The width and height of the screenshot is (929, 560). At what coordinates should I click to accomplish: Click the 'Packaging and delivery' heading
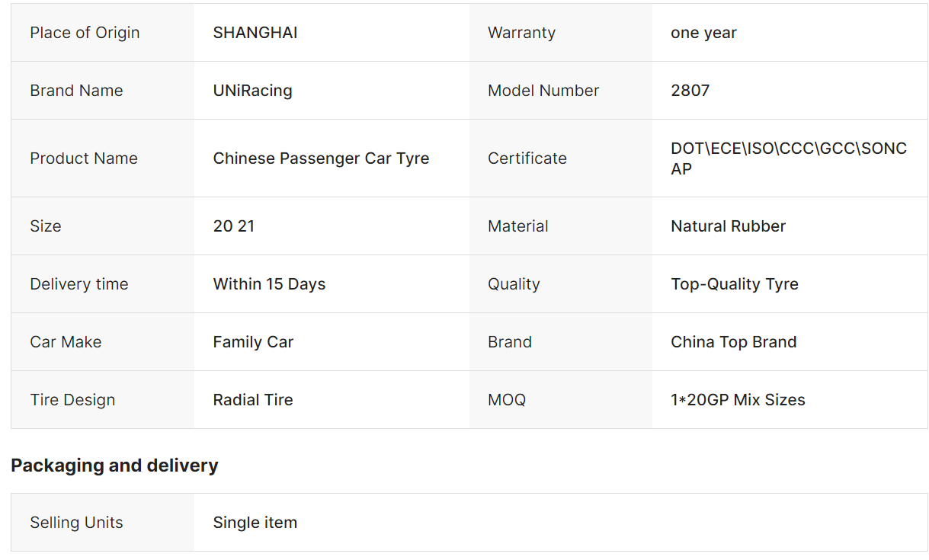click(x=114, y=466)
